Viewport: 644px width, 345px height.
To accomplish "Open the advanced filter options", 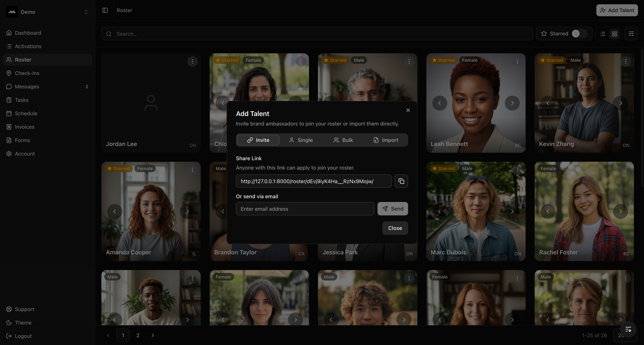I will pyautogui.click(x=631, y=34).
